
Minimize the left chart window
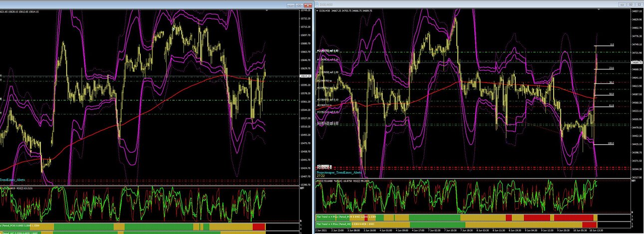point(292,5)
